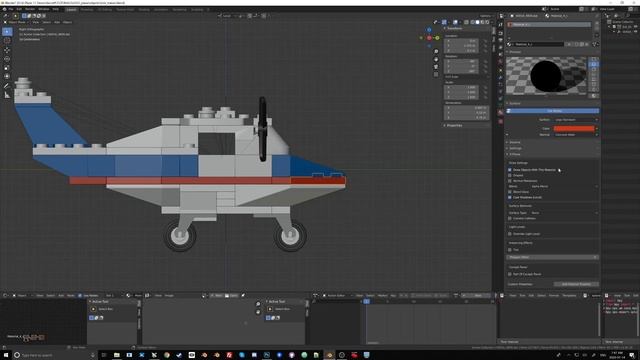Open the viewport Object menu
The height and width of the screenshot is (360, 640).
[67, 22]
